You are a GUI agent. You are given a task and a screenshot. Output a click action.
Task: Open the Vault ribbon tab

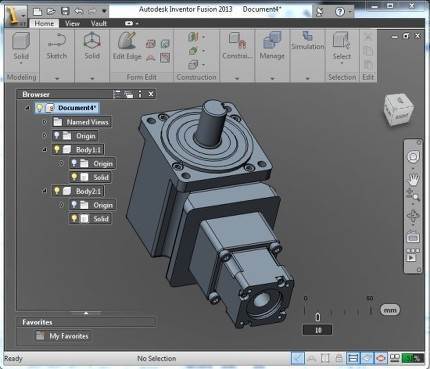coord(99,23)
